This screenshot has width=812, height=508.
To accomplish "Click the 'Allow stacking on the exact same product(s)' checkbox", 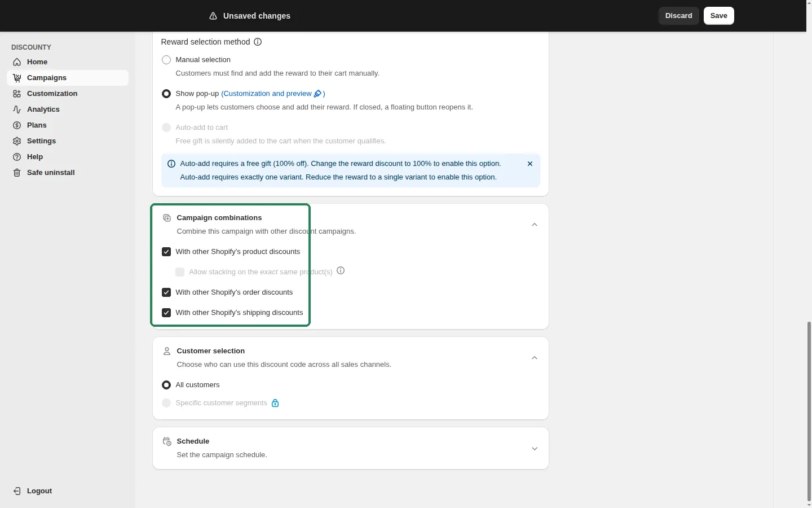I will pos(180,272).
